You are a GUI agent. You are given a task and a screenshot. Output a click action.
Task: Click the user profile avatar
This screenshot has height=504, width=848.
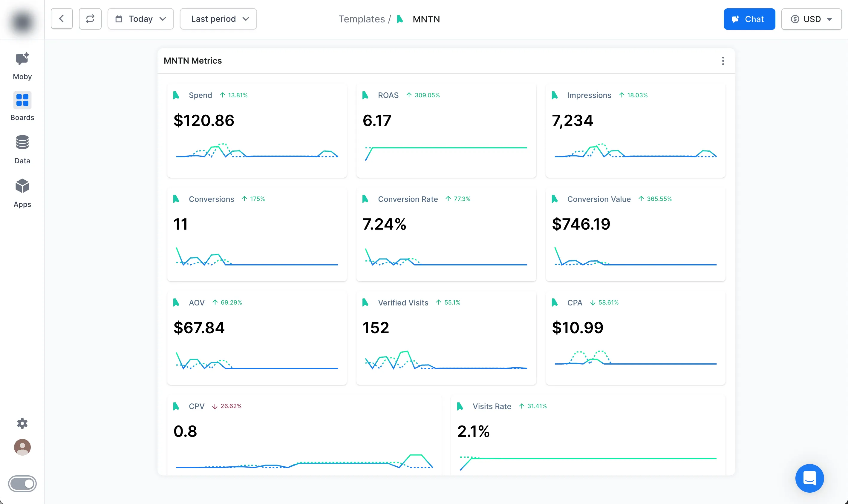pos(22,447)
